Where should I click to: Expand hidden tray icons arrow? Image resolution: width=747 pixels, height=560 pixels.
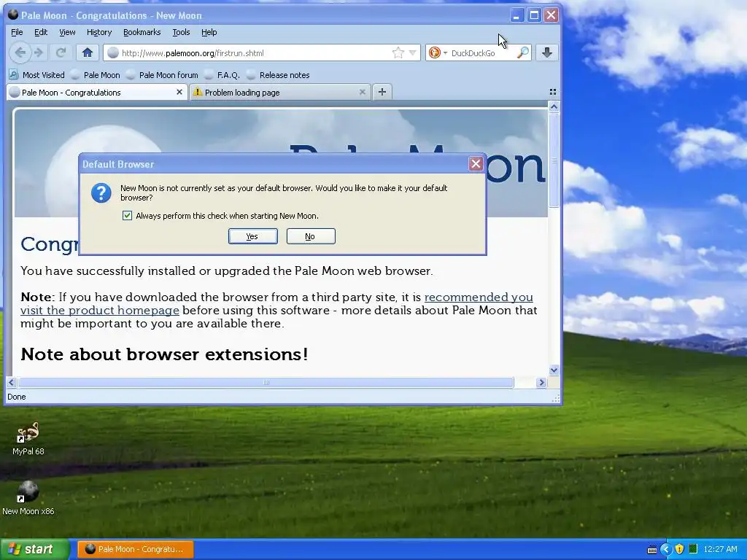665,550
